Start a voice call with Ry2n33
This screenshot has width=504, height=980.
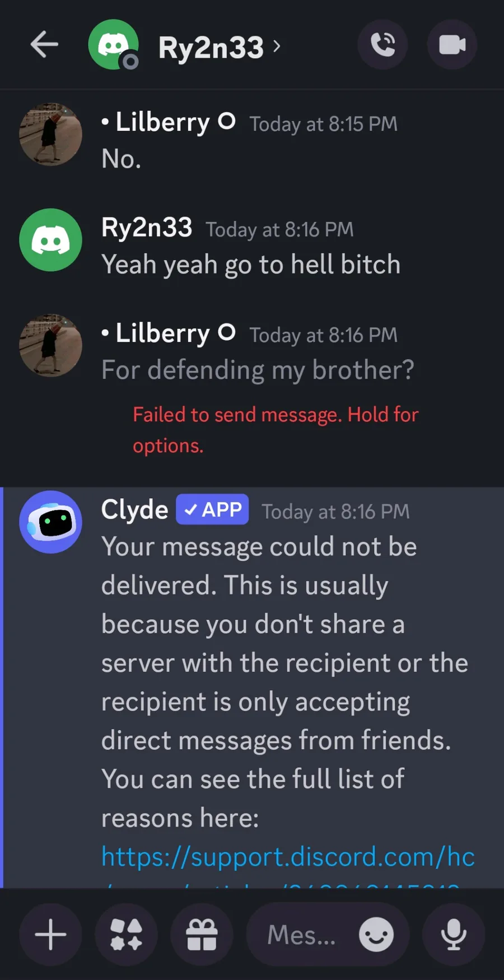tap(383, 45)
